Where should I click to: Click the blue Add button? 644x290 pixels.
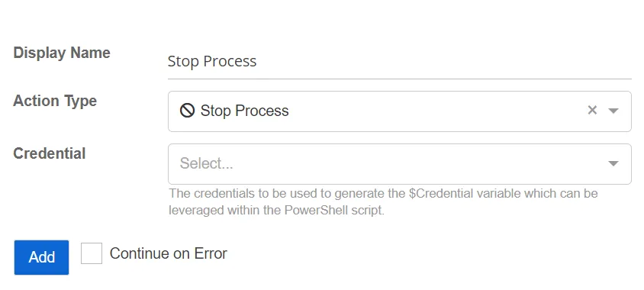pyautogui.click(x=41, y=257)
